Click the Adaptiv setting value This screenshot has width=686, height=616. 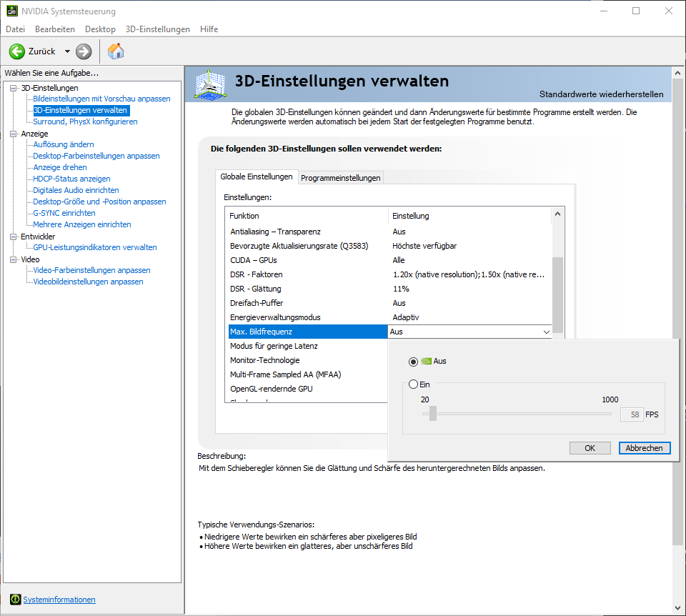[406, 317]
